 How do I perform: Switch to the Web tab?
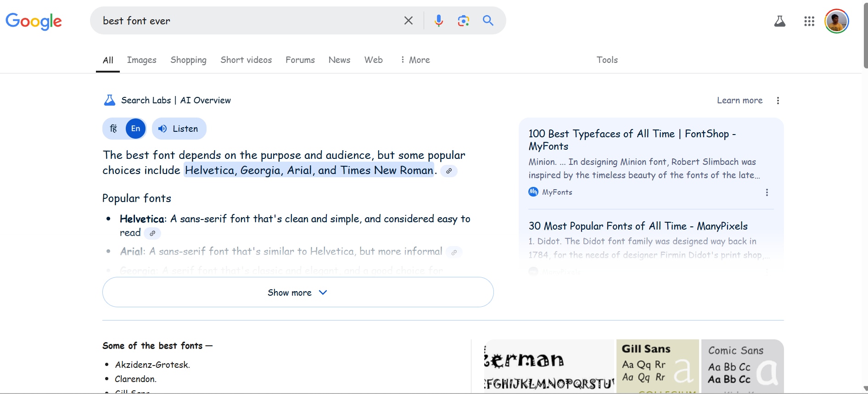point(374,60)
